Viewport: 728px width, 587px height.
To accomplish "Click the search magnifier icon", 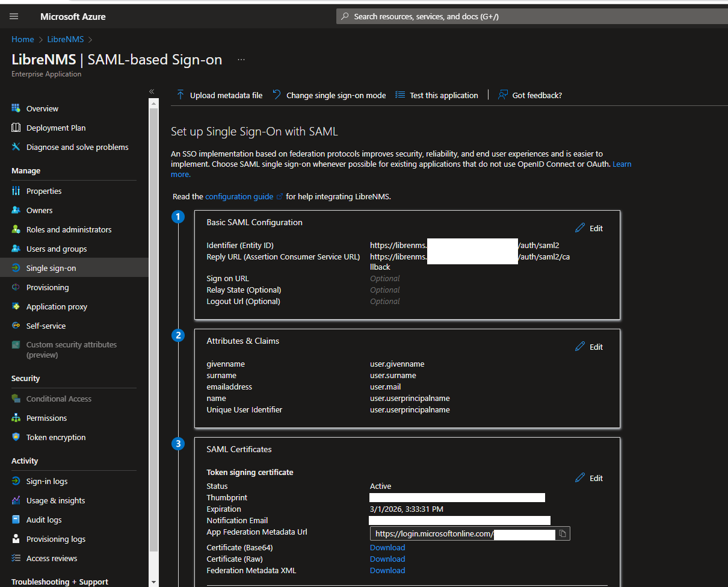I will point(345,16).
